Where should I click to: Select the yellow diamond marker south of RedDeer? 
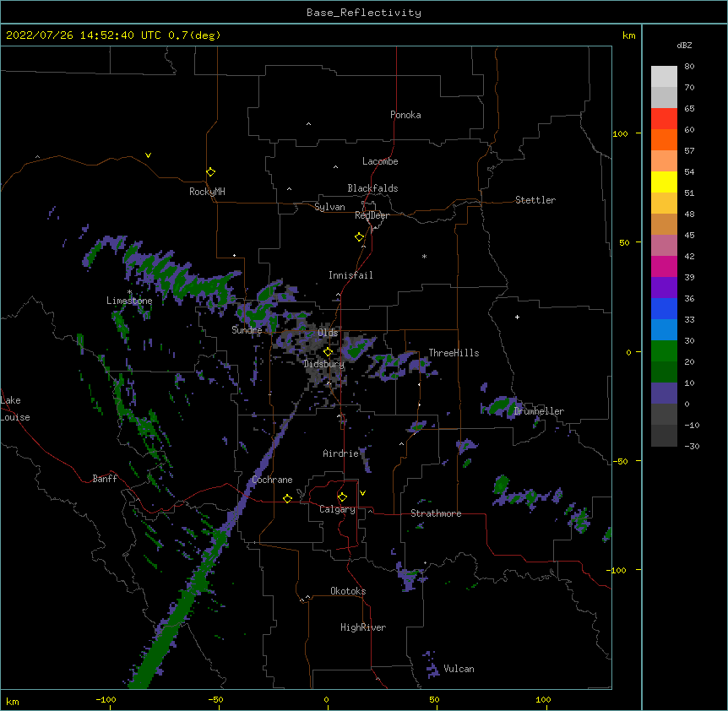(x=359, y=237)
